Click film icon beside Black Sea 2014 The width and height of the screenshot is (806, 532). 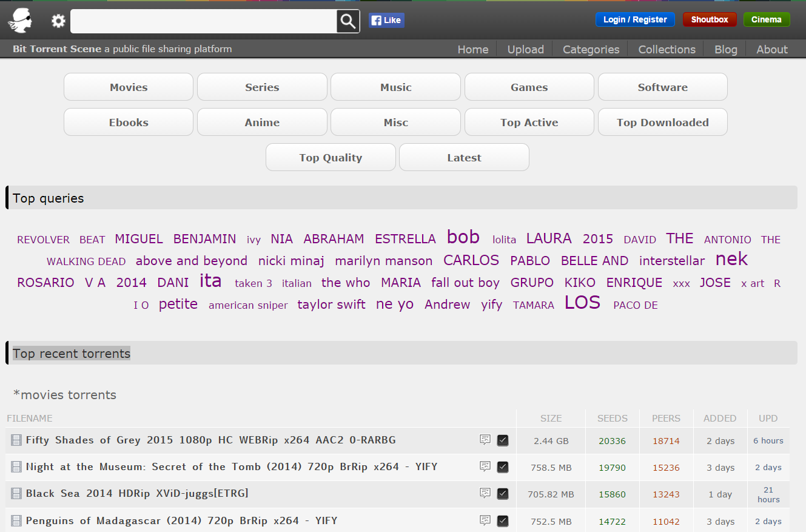tap(16, 494)
